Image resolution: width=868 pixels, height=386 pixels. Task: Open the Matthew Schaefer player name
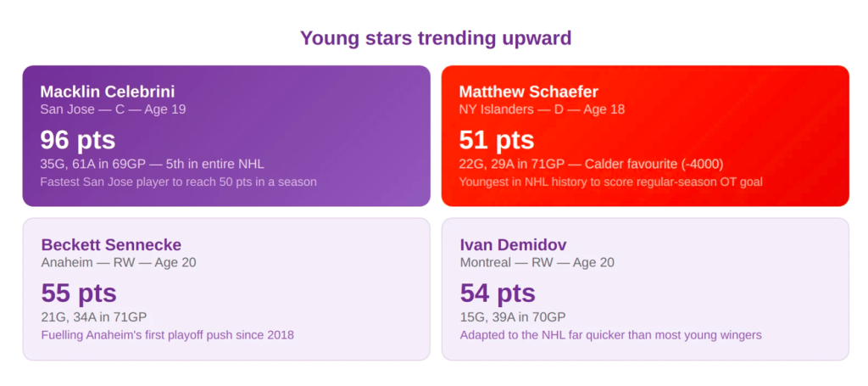529,92
